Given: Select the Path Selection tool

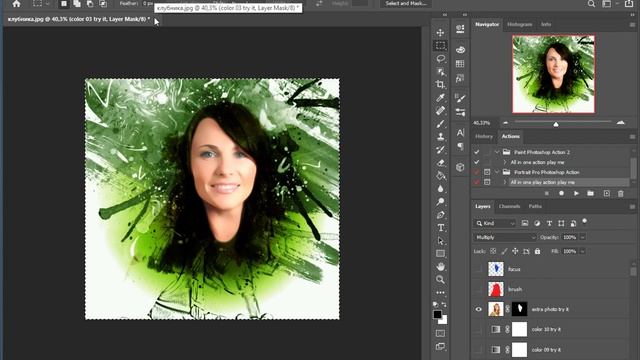Looking at the screenshot, I should [x=440, y=241].
